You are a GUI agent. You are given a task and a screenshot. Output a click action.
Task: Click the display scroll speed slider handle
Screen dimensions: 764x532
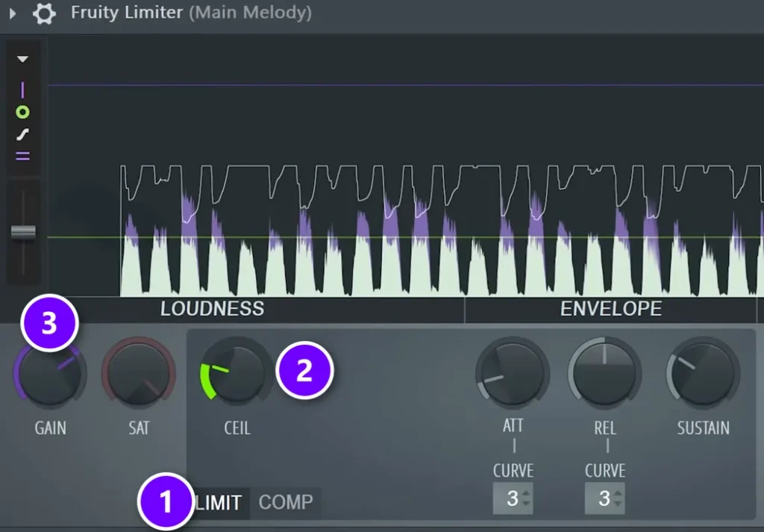coord(23,232)
